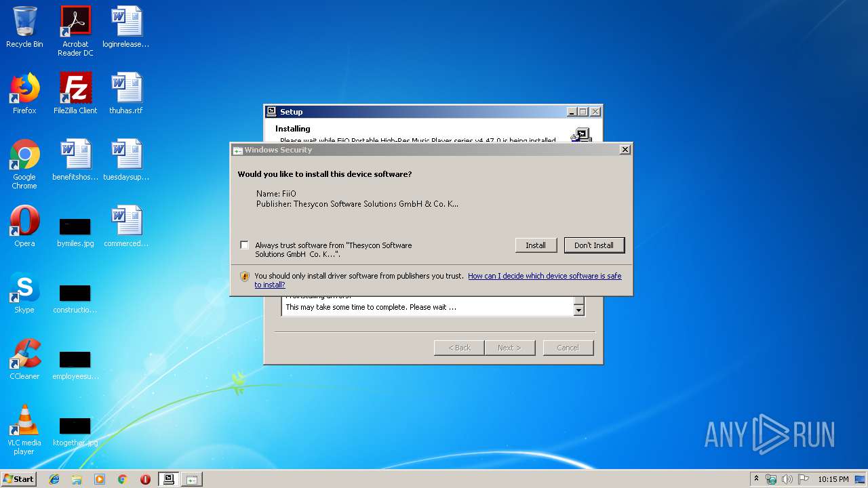Open the network tray icon
This screenshot has height=488, width=868.
[x=771, y=479]
